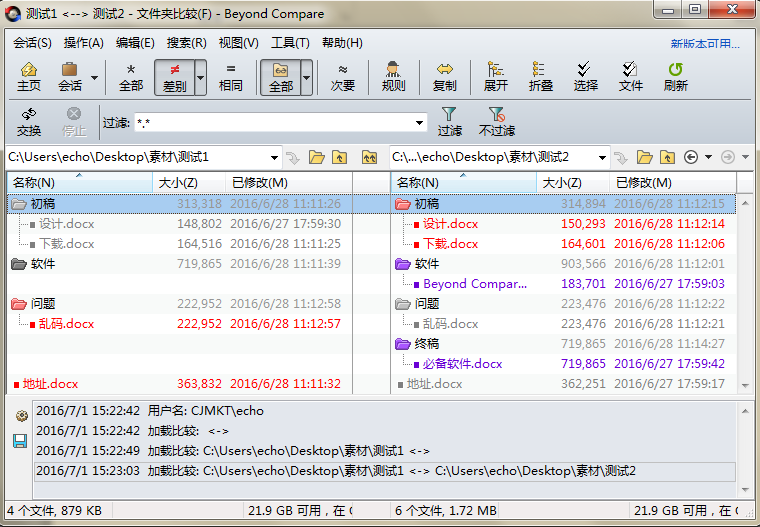This screenshot has height=527, width=760.
Task: Click the right pane browse folder icon
Action: [x=644, y=158]
